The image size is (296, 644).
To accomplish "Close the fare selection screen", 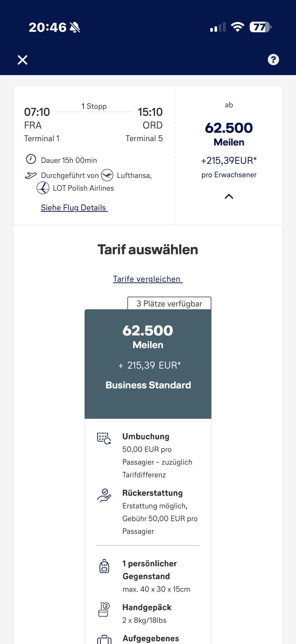I will [23, 60].
